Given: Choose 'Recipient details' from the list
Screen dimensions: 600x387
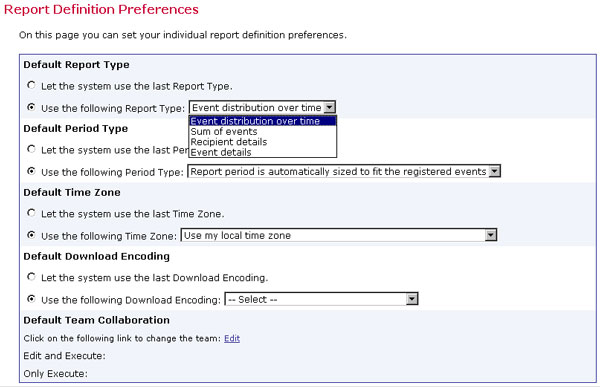Looking at the screenshot, I should tap(263, 142).
